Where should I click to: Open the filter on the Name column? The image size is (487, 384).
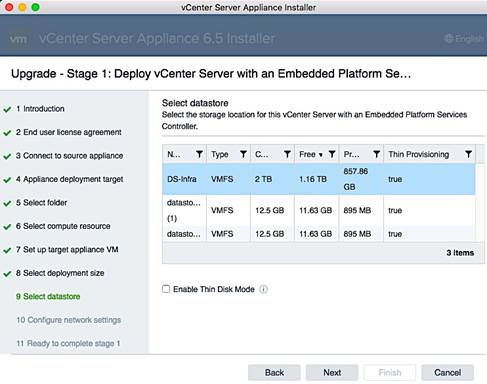point(199,154)
